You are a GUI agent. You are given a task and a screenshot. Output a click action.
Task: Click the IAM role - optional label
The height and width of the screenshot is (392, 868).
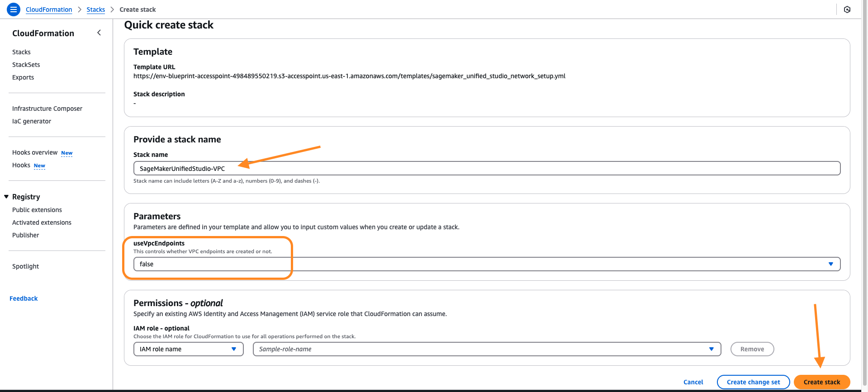pyautogui.click(x=161, y=328)
